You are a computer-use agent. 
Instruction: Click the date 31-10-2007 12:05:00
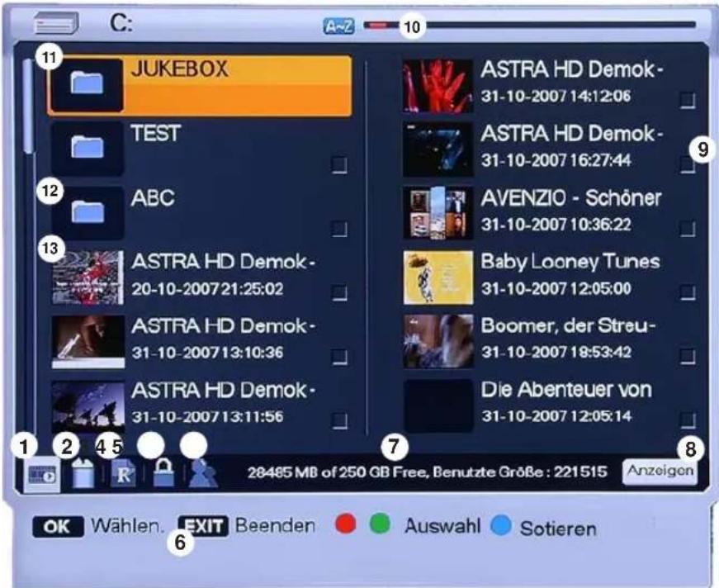point(556,288)
